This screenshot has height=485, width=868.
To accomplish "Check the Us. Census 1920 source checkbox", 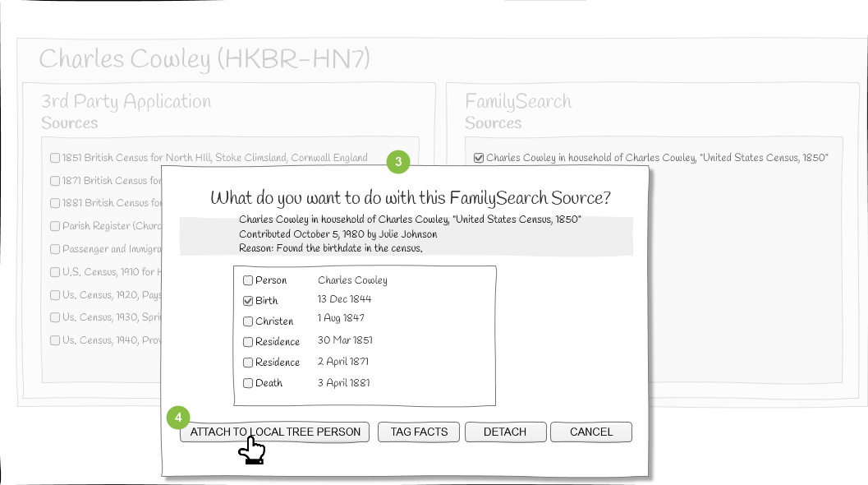I will click(55, 295).
